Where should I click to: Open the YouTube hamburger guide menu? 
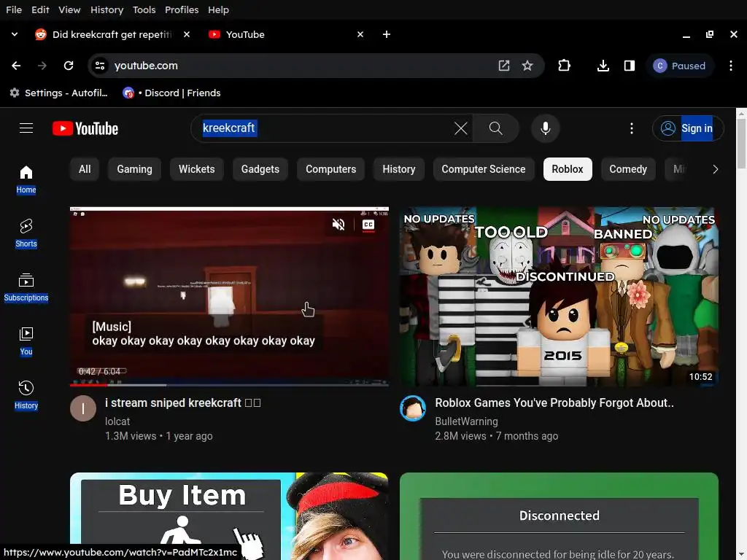coord(26,128)
